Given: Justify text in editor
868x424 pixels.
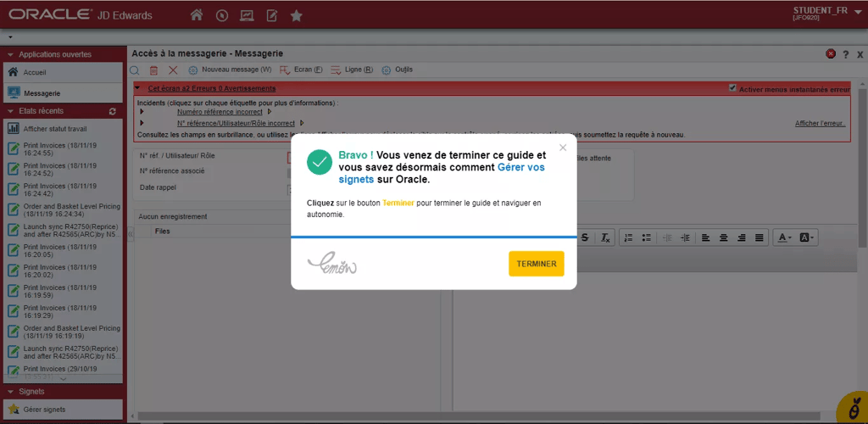Looking at the screenshot, I should click(759, 237).
